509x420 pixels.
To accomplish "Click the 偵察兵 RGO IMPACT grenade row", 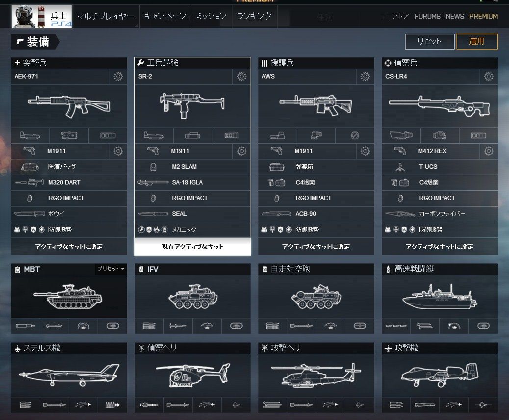I will tap(439, 198).
